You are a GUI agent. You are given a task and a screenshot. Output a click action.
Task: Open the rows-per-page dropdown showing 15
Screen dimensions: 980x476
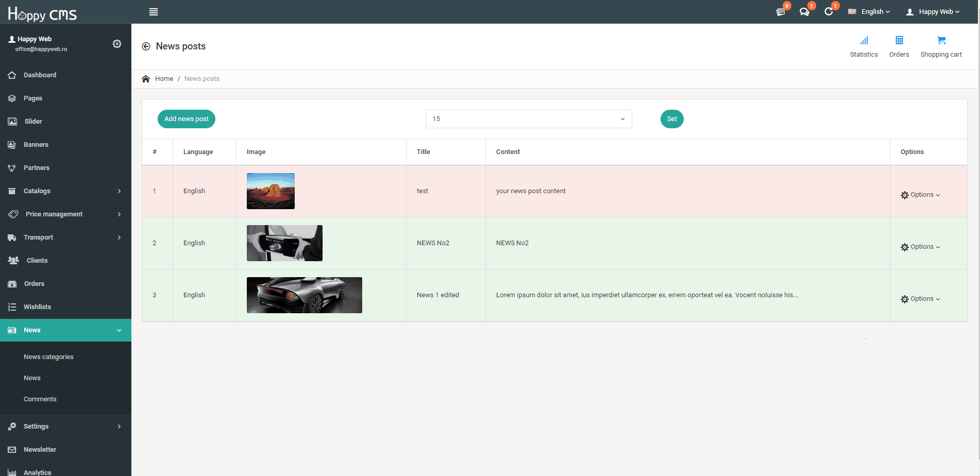pos(529,119)
